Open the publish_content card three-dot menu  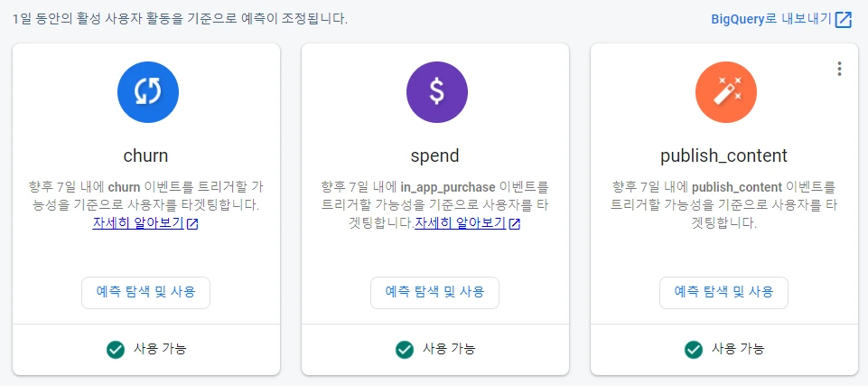[839, 69]
